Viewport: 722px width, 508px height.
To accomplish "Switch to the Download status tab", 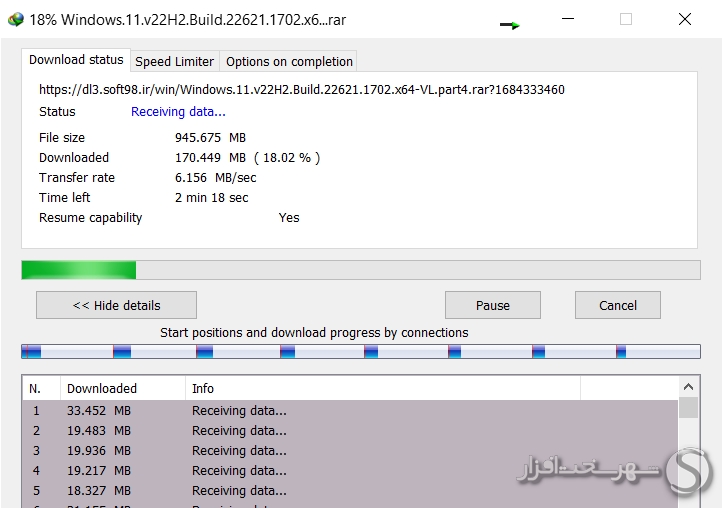I will (76, 60).
